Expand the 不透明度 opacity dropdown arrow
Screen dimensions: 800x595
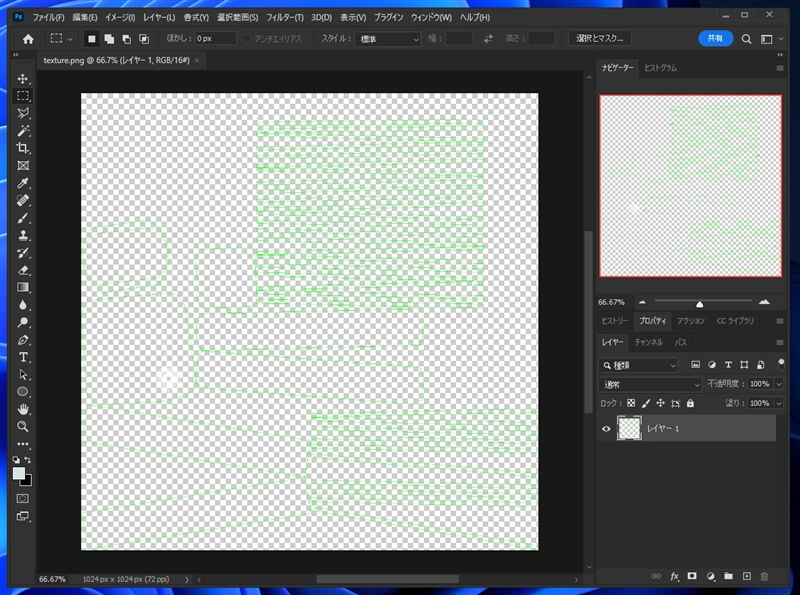[779, 384]
